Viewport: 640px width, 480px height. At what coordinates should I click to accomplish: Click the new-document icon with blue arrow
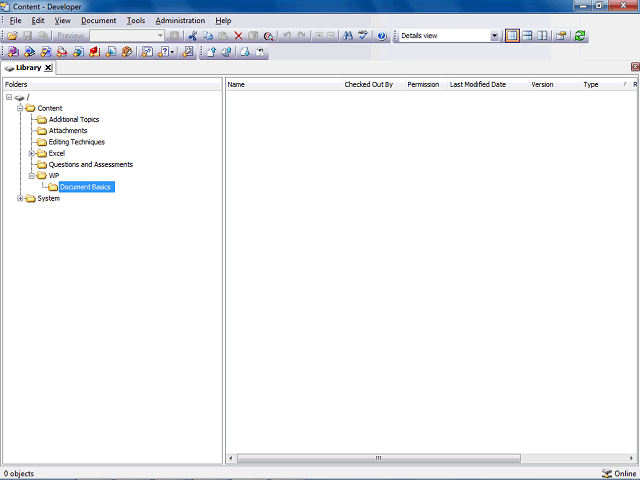click(29, 52)
